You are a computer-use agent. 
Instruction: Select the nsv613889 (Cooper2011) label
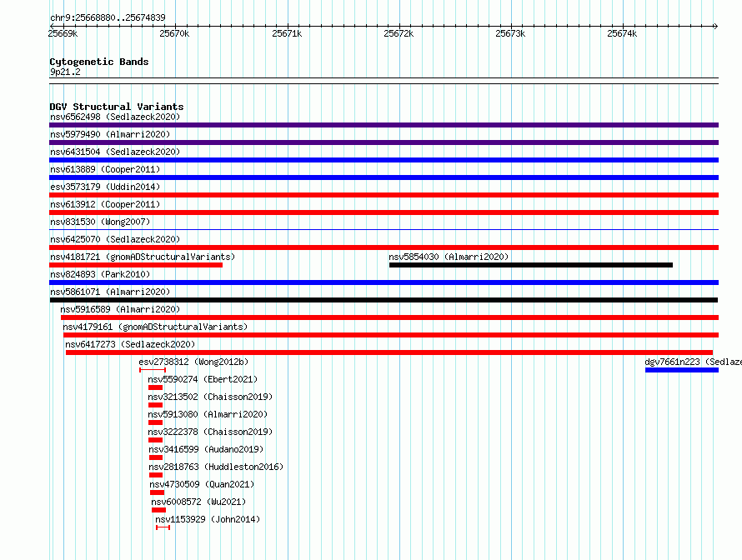105,169
